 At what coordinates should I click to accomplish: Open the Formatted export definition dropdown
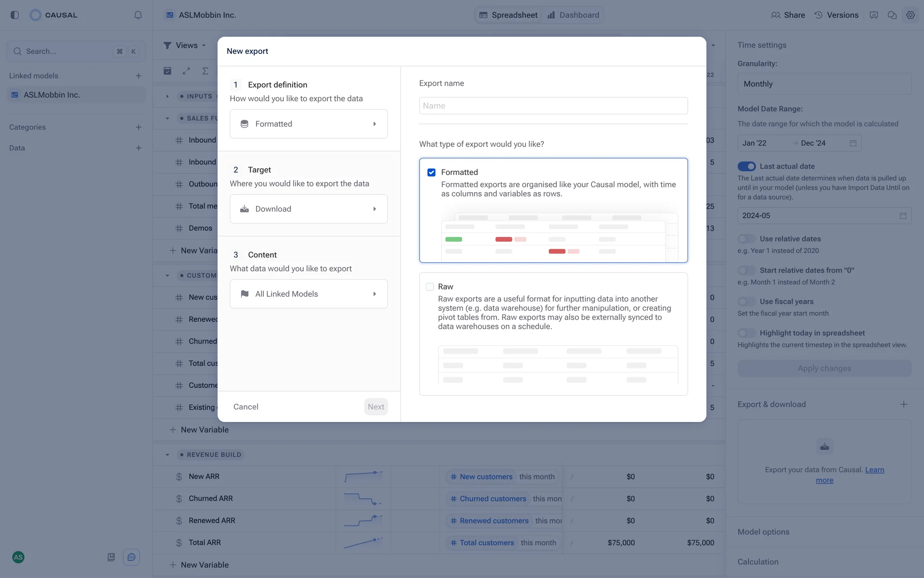(x=308, y=124)
